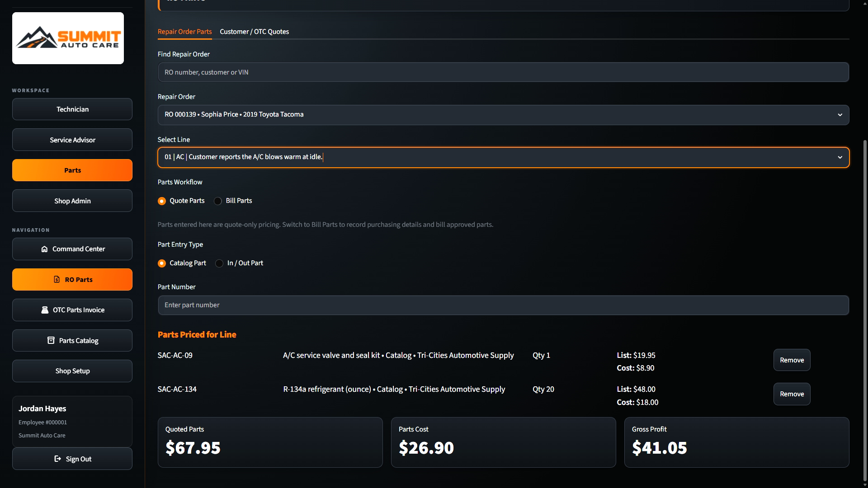Expand the Select Line dropdown
The width and height of the screenshot is (868, 488).
pyautogui.click(x=503, y=157)
